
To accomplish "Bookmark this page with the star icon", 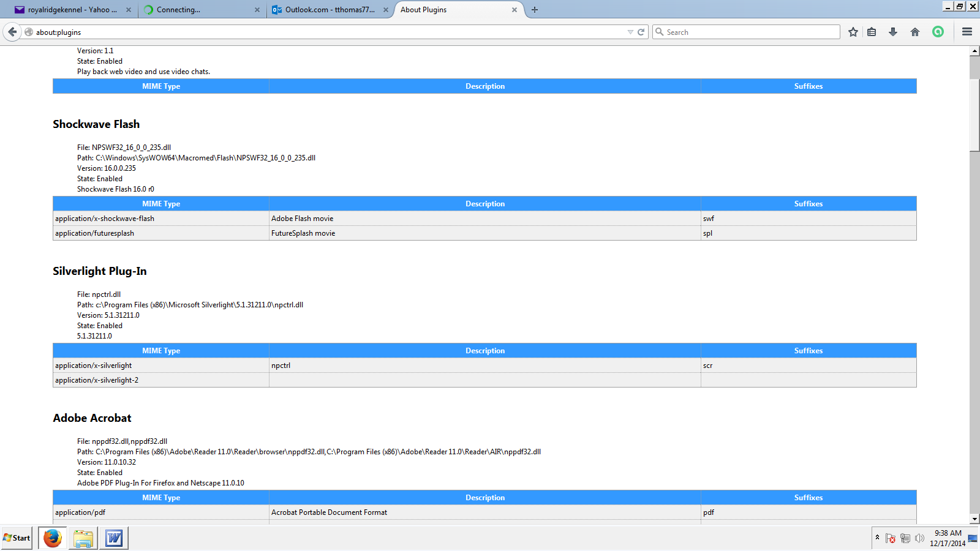I will coord(853,32).
